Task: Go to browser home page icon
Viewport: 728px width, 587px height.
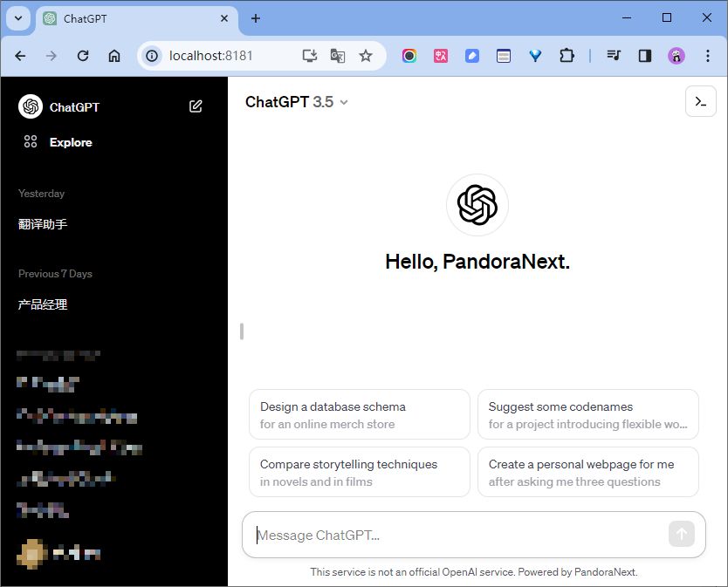Action: click(x=114, y=56)
